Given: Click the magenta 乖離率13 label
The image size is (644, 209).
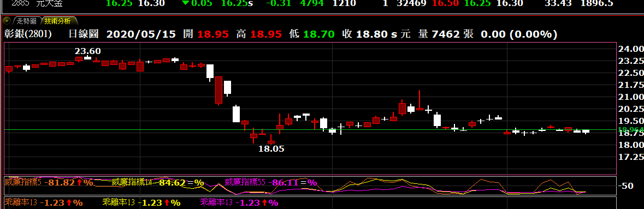Looking at the screenshot, I should (x=217, y=202).
